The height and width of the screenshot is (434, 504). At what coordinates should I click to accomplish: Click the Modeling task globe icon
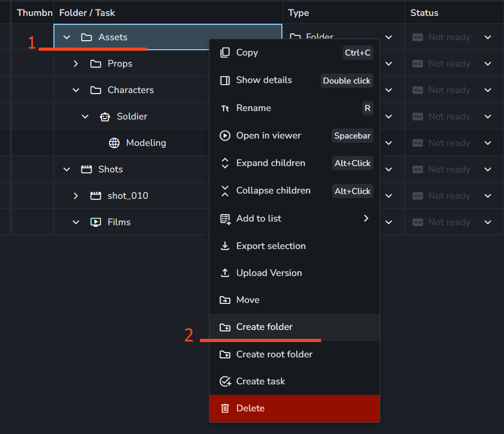pyautogui.click(x=114, y=143)
